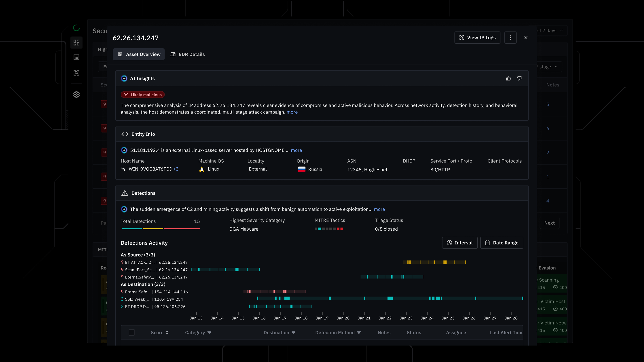Open the Detection Method column filter

tap(359, 333)
